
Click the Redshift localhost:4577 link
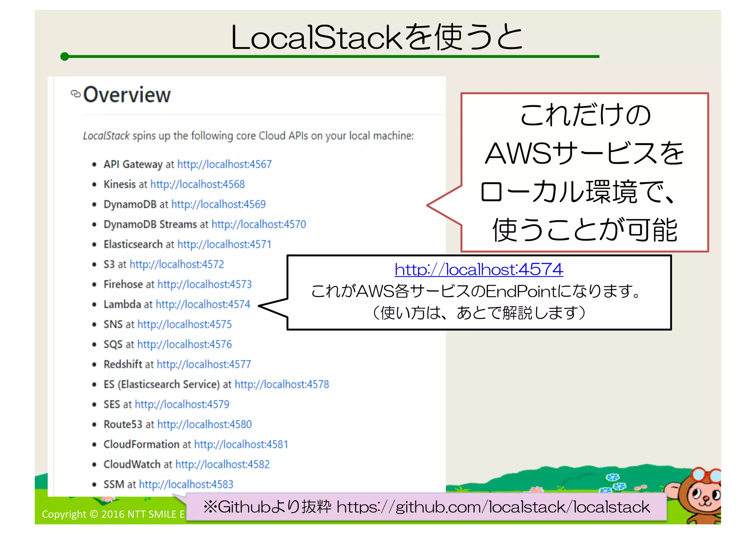(204, 364)
